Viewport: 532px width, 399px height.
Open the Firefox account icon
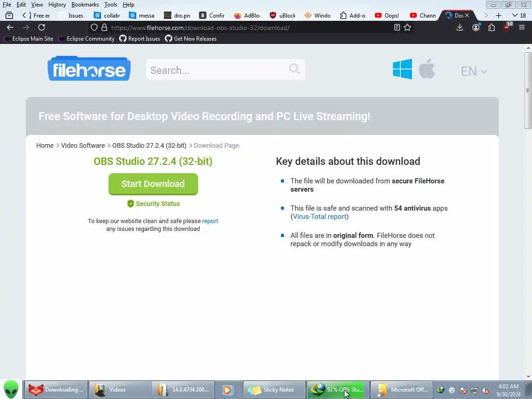coord(476,28)
